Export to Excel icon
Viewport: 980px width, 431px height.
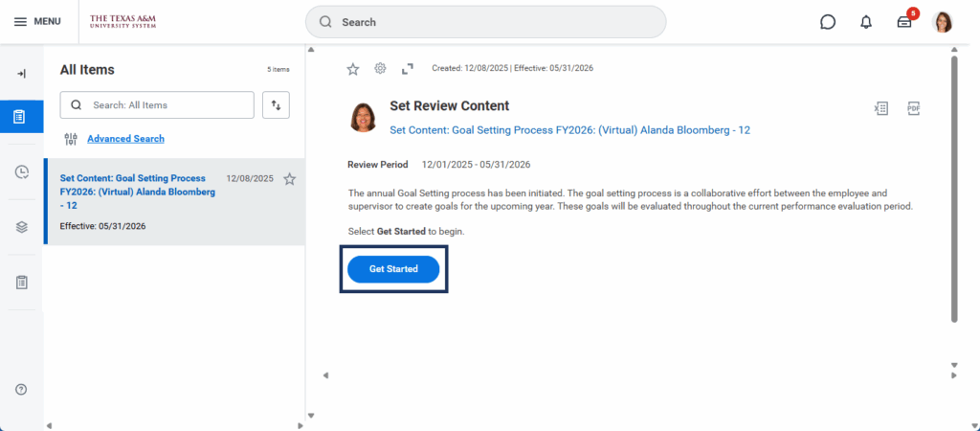[880, 109]
